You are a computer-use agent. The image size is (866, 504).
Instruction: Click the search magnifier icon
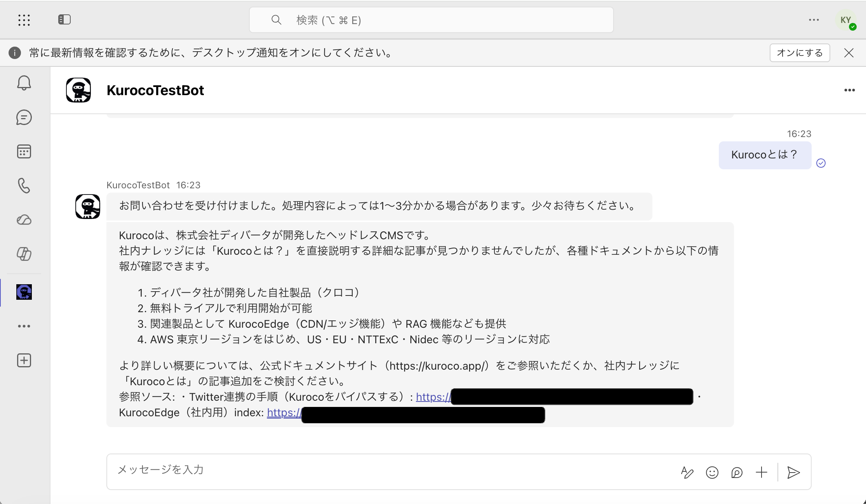pos(276,20)
